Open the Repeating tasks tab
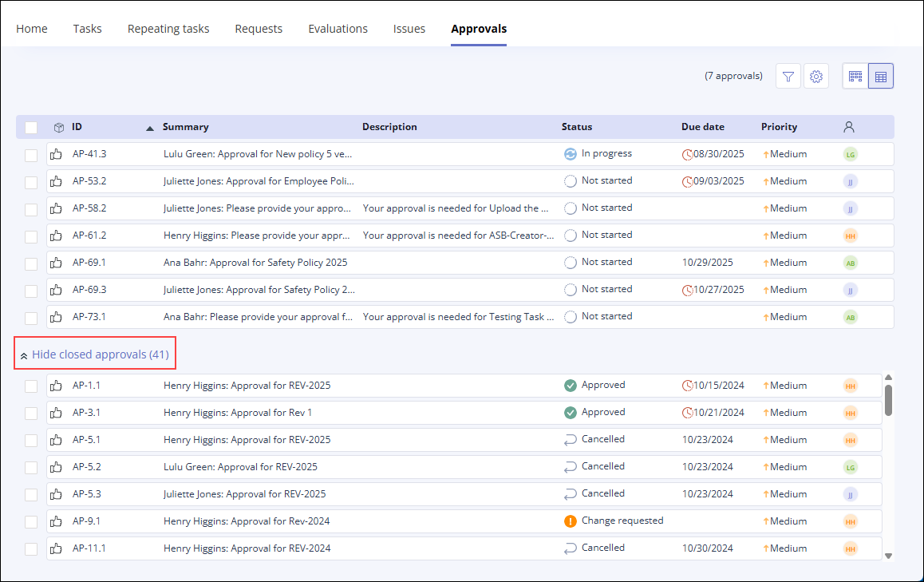 coord(168,28)
